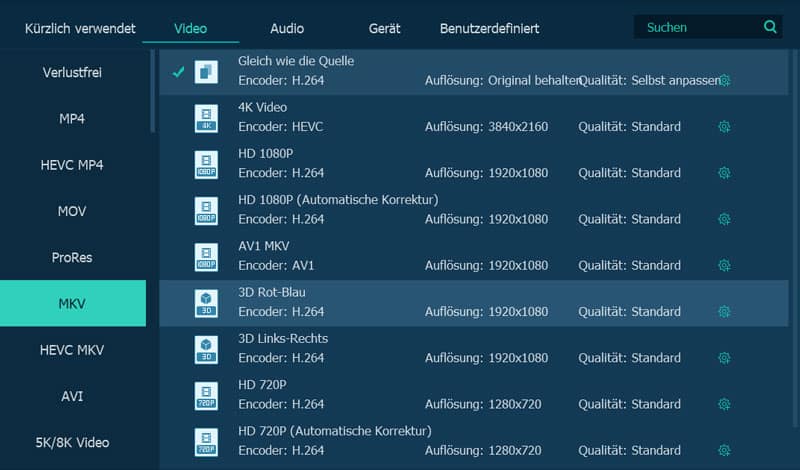Click the HD 720P format icon
Screen dimensions: 800x470
[206, 396]
